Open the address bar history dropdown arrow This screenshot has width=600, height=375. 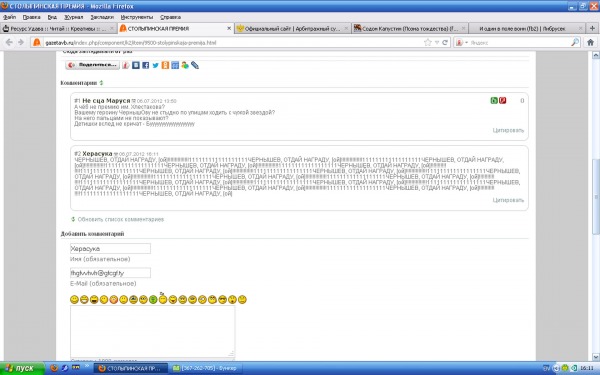437,42
